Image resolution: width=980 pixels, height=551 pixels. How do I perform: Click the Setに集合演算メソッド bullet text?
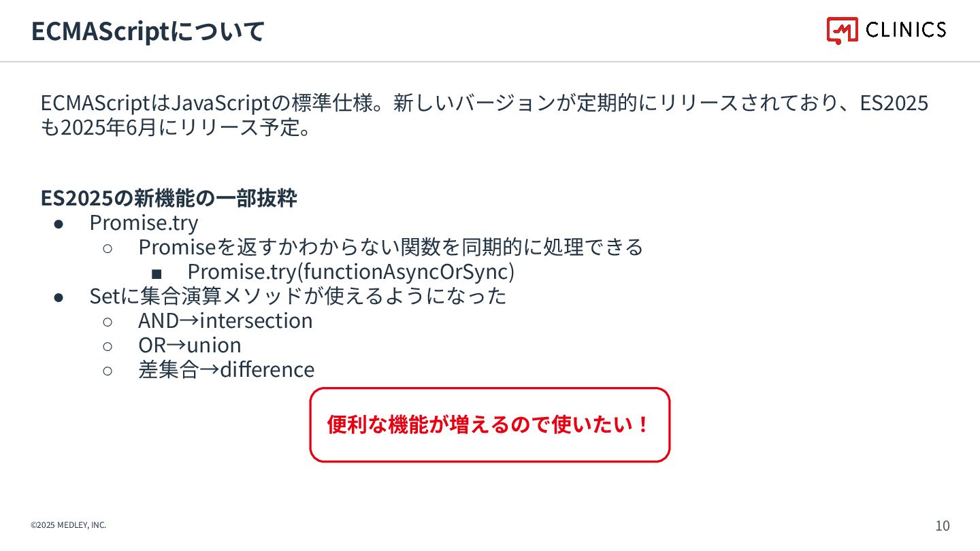tap(298, 296)
